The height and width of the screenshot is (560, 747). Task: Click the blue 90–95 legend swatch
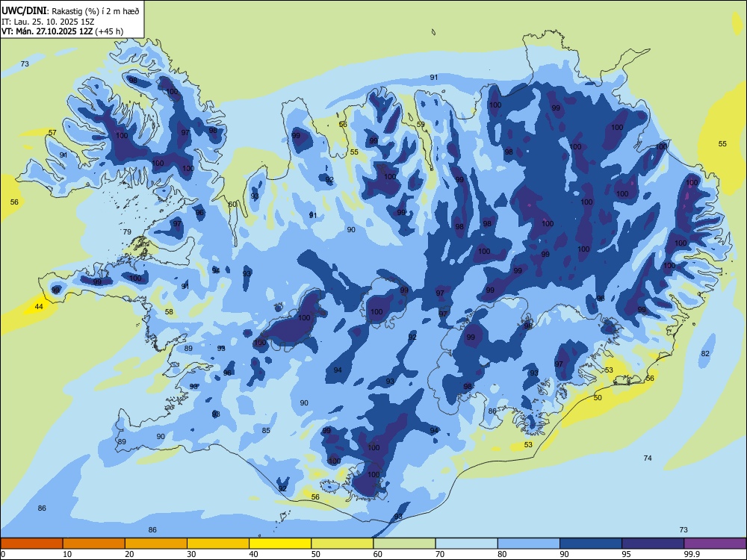pos(591,544)
